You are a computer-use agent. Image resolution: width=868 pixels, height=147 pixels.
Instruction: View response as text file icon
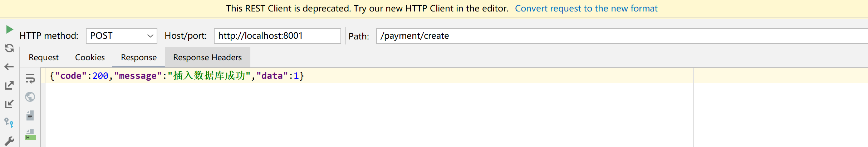30,115
